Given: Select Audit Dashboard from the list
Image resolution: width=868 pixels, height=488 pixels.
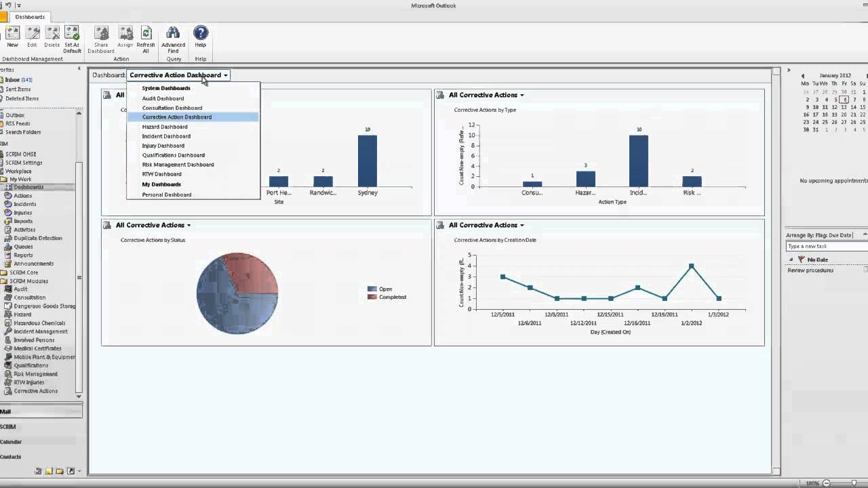Looking at the screenshot, I should click(163, 99).
